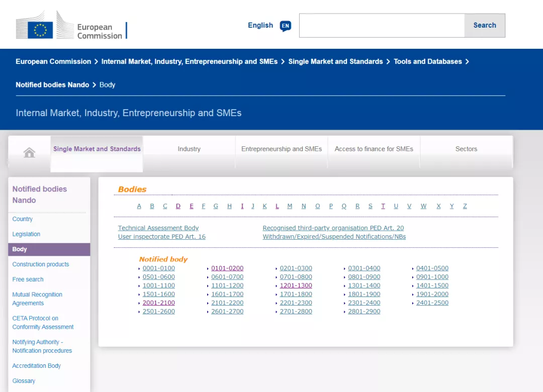Open Country in sidebar
This screenshot has height=392, width=543.
point(23,219)
